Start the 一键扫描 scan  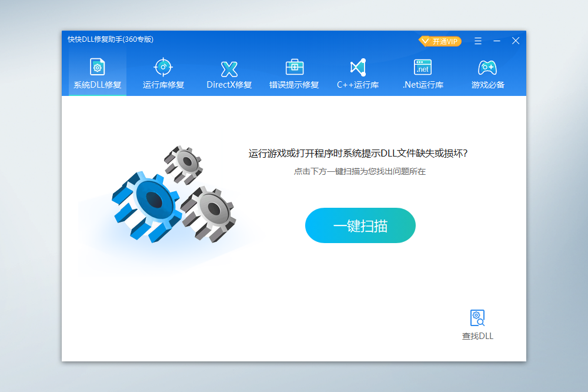click(360, 225)
